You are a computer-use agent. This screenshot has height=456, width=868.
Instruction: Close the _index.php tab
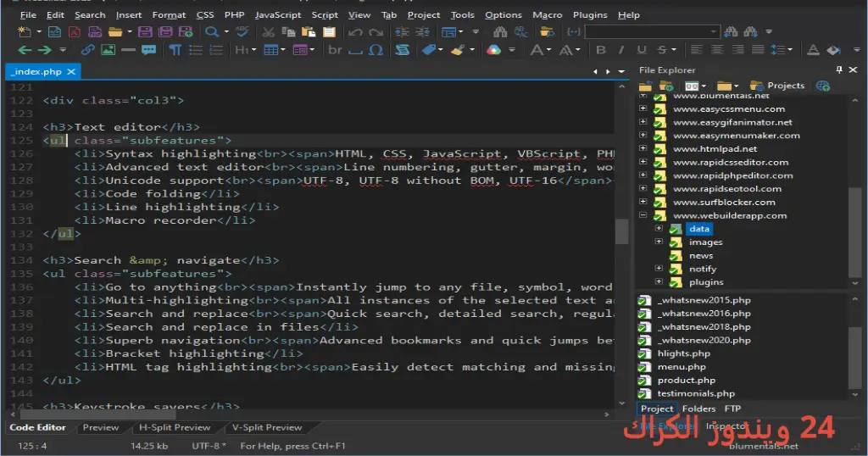(x=71, y=71)
